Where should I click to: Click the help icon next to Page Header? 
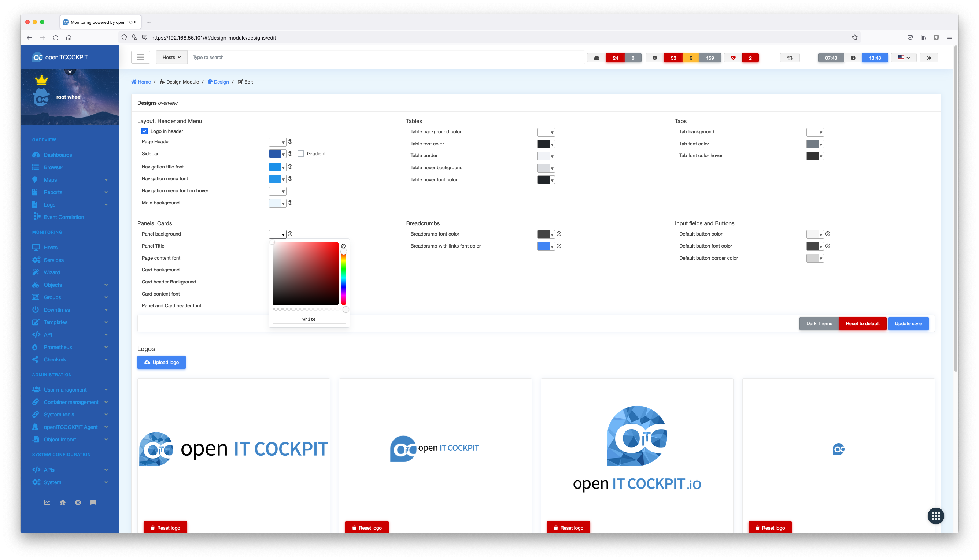pyautogui.click(x=290, y=141)
